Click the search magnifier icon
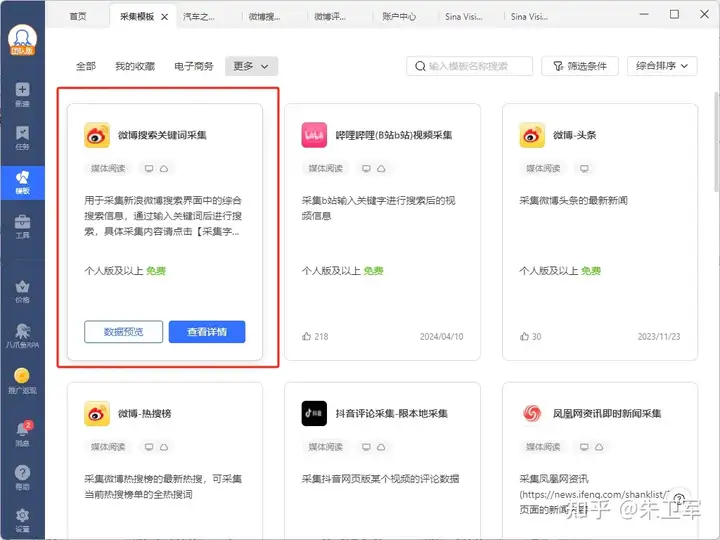Viewport: 720px width, 540px height. point(420,66)
